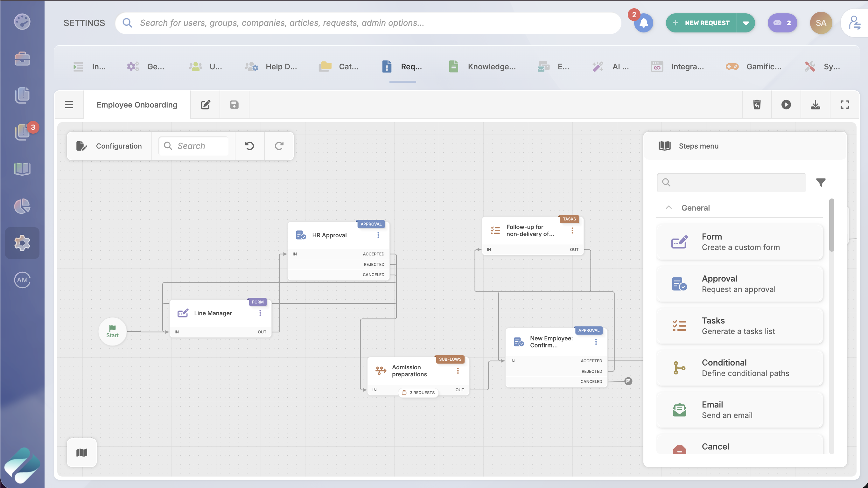Viewport: 868px width, 488px height.
Task: Switch to the Knowledge tab
Action: [x=483, y=66]
